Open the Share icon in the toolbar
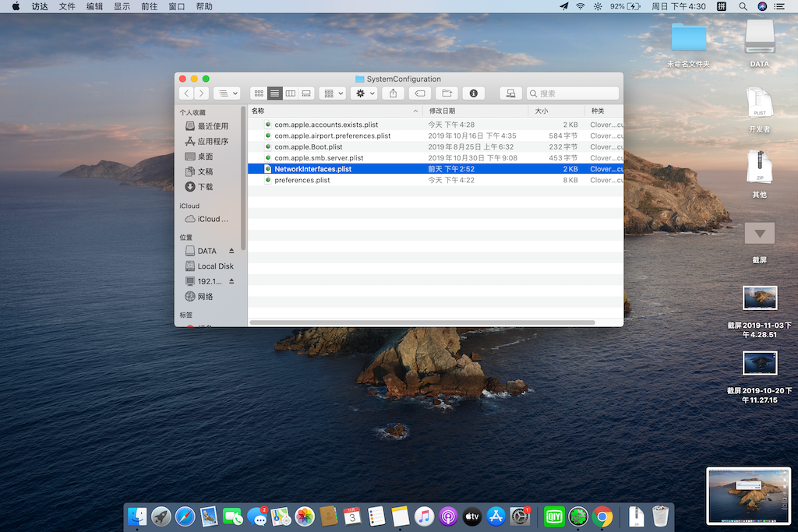Screen dimensions: 798x532 coord(394,93)
